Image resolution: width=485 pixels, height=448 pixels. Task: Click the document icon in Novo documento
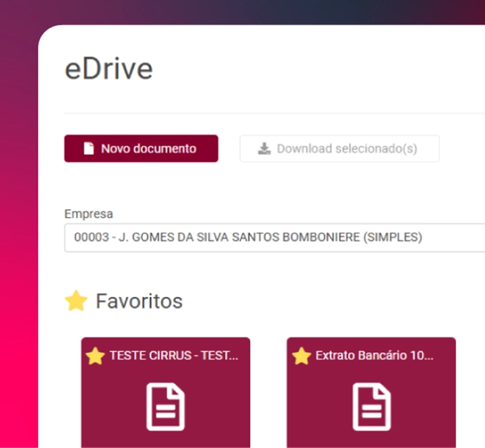[89, 148]
